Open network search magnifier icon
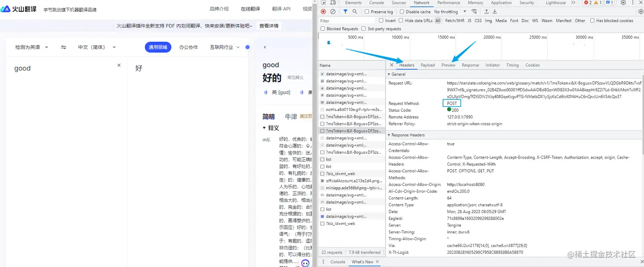The width and height of the screenshot is (644, 267). tap(355, 12)
